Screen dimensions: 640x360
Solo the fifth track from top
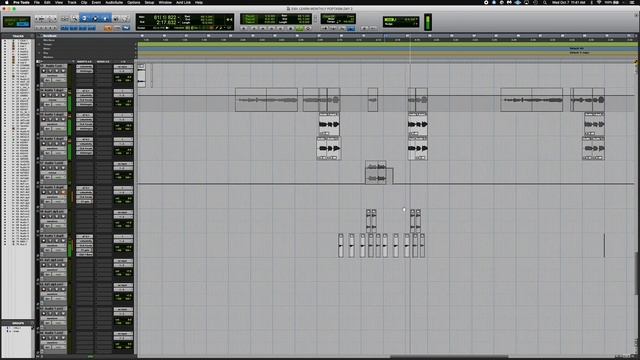click(57, 168)
